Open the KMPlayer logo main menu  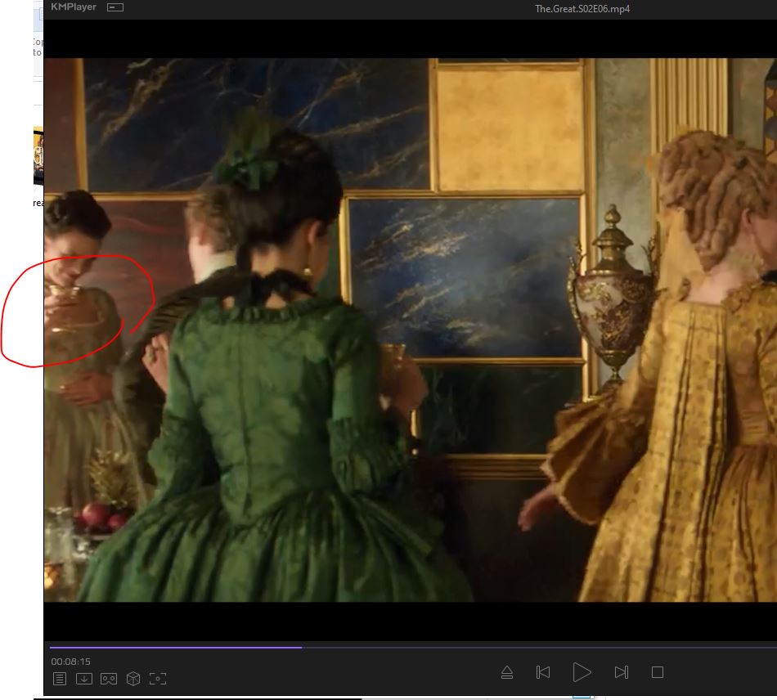pyautogui.click(x=73, y=7)
